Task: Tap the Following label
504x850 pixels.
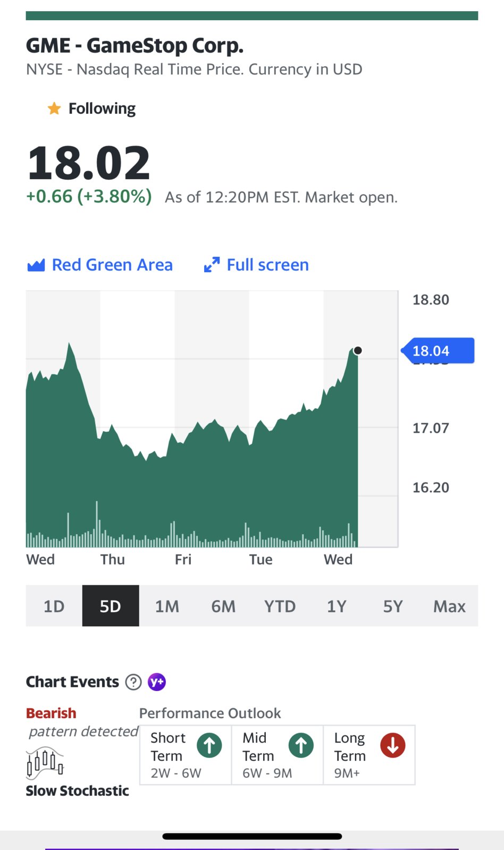Action: click(x=102, y=108)
